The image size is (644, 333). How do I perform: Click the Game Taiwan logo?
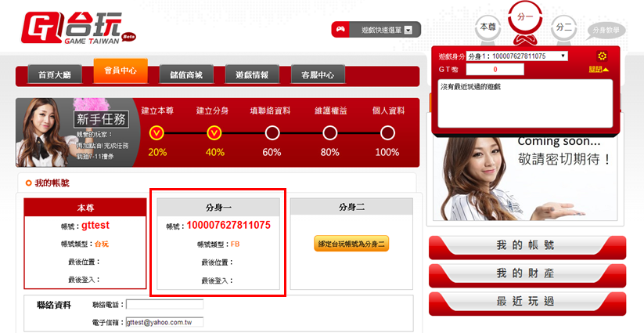[70, 28]
